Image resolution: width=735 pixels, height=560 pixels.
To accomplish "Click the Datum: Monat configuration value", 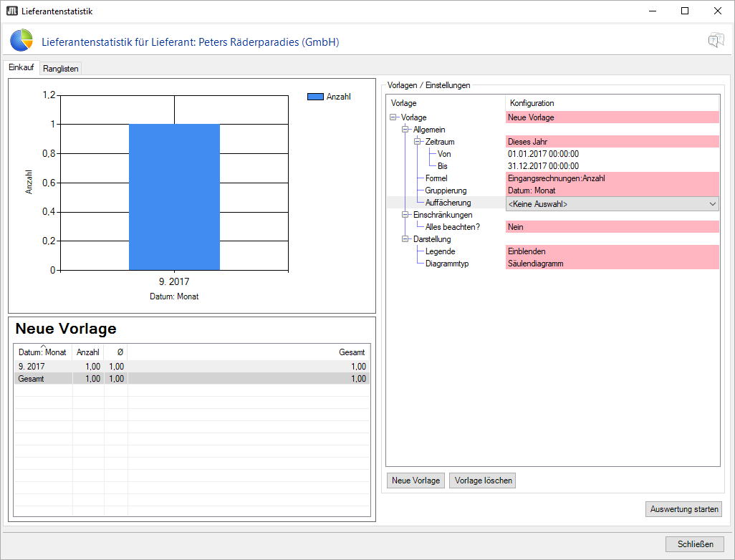I will pyautogui.click(x=612, y=190).
